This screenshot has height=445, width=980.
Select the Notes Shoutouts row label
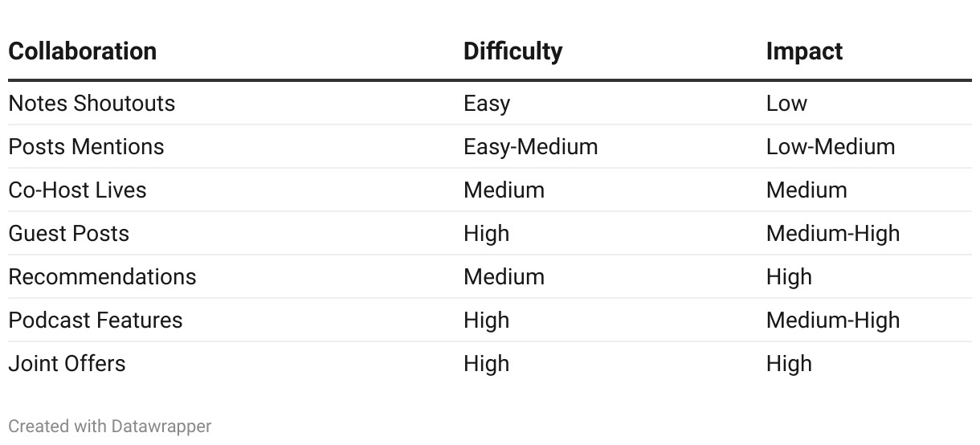(x=92, y=104)
